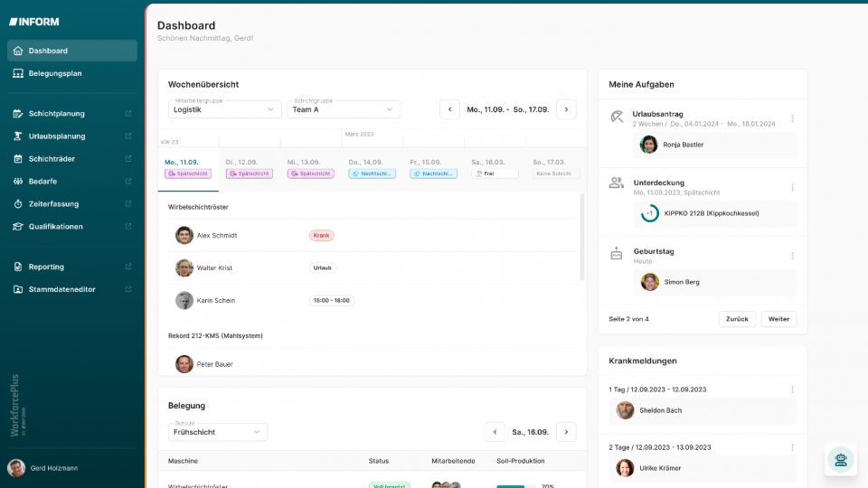Viewport: 868px width, 488px height.
Task: Go to next week in Wochenübersicht
Action: click(566, 109)
